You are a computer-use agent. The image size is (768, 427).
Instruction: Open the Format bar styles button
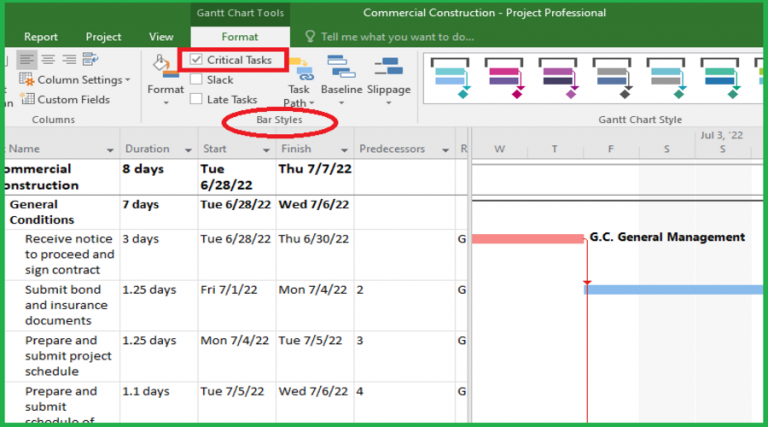[x=166, y=79]
